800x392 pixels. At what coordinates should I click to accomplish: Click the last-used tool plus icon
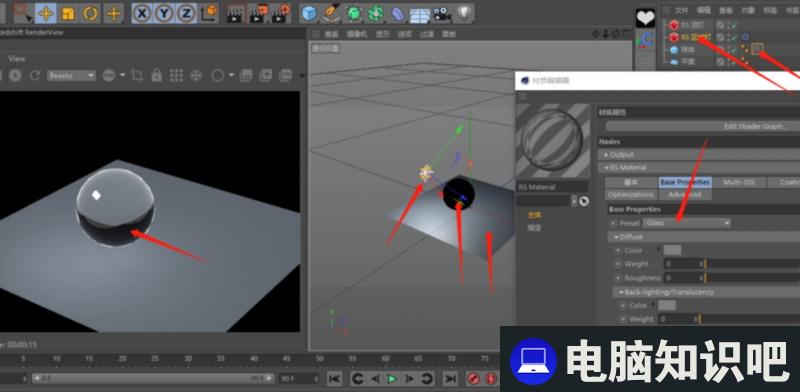(113, 13)
